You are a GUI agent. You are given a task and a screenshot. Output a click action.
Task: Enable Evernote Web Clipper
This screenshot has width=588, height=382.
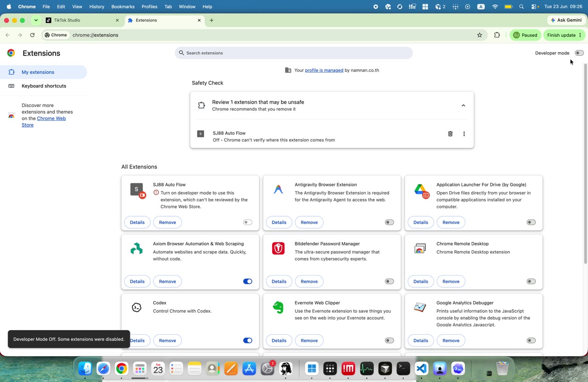click(x=390, y=341)
